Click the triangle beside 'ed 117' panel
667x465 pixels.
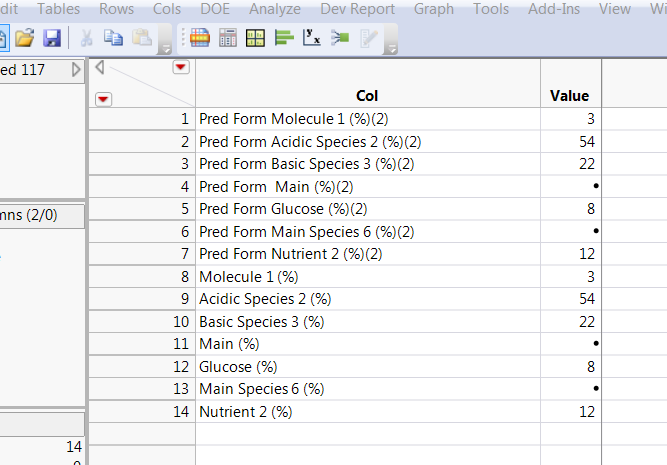pyautogui.click(x=76, y=69)
